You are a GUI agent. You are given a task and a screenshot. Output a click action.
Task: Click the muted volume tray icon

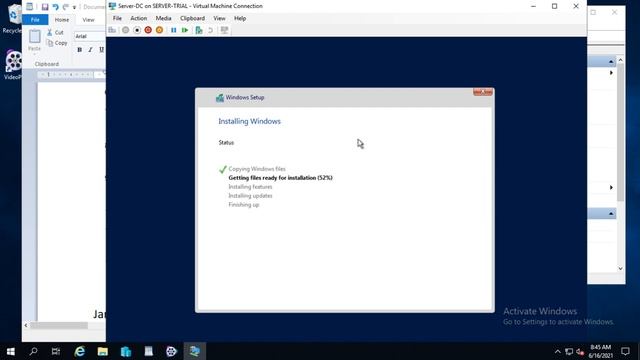580,352
